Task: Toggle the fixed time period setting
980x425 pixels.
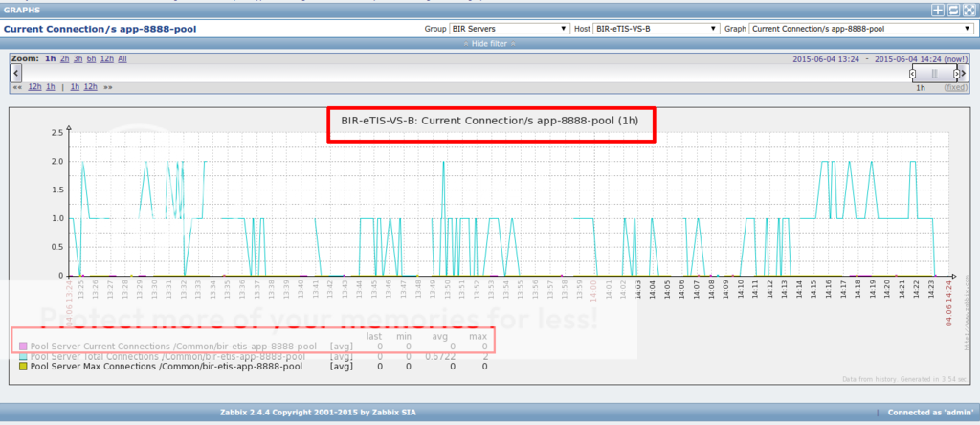Action: coord(955,87)
